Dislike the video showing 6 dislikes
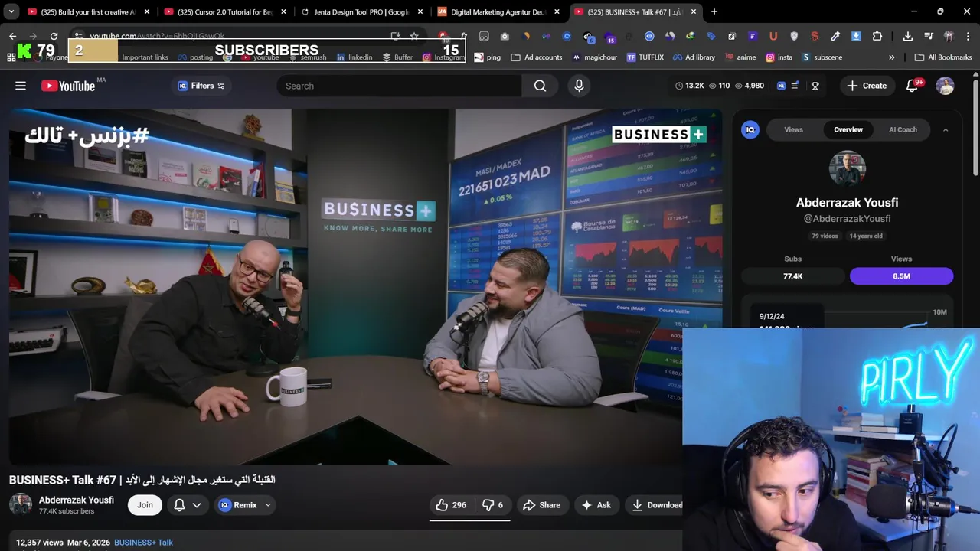Image resolution: width=980 pixels, height=551 pixels. tap(493, 505)
